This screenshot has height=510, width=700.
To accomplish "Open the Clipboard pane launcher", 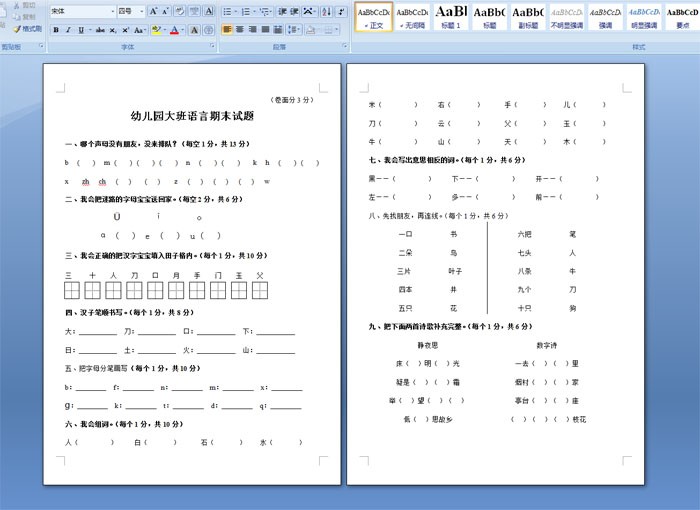I will coord(42,46).
